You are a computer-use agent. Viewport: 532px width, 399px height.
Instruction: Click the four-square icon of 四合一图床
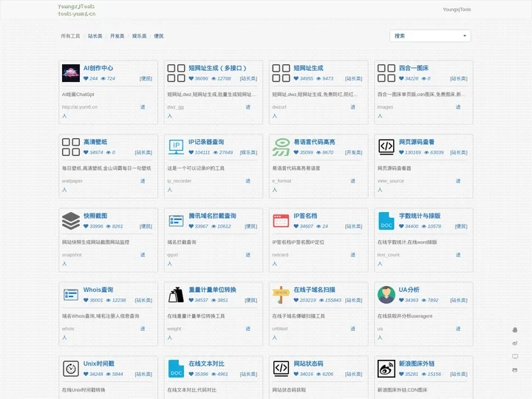386,73
